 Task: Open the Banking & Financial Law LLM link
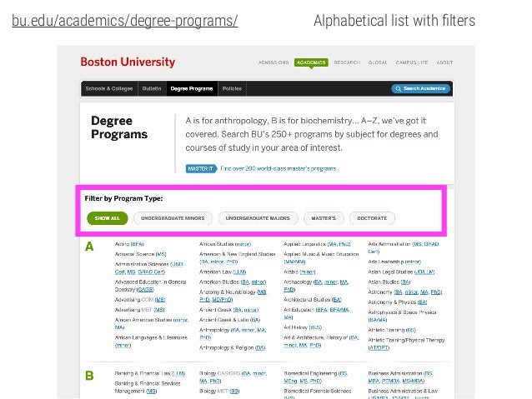coord(178,373)
